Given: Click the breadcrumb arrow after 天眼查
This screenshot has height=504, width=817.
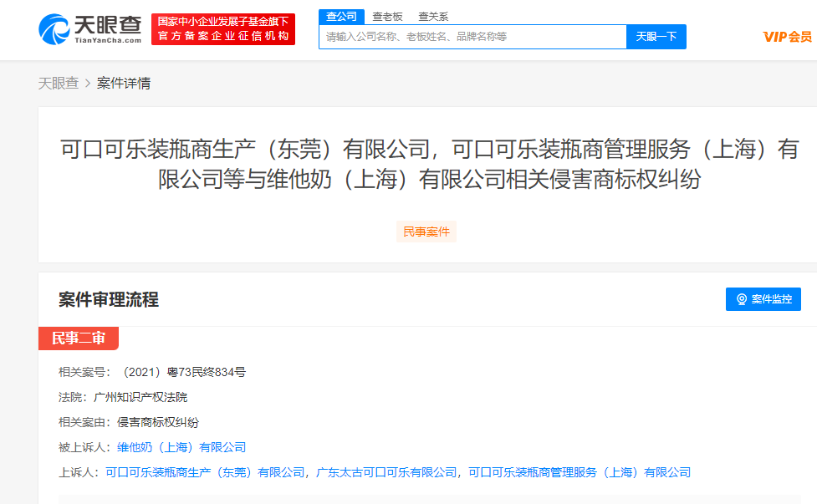Looking at the screenshot, I should click(88, 84).
